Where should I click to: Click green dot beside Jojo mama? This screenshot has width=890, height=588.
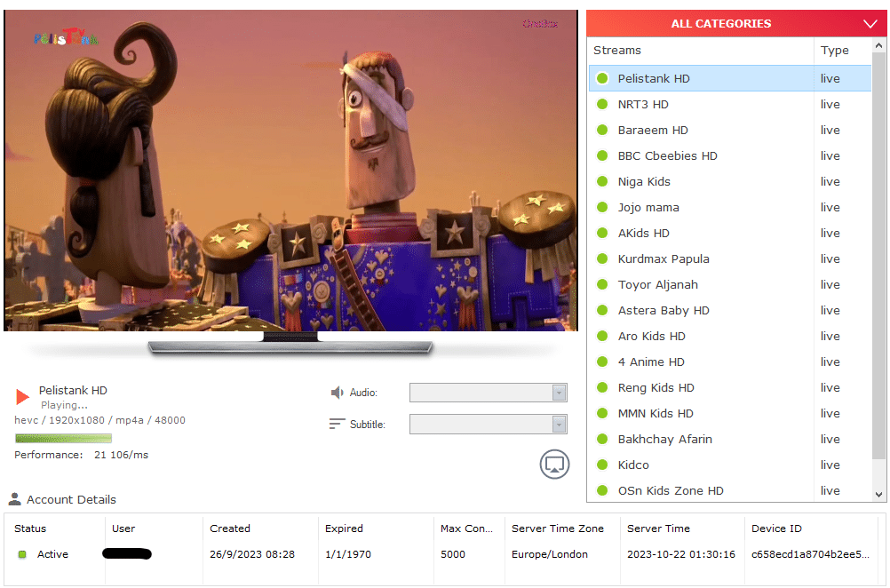602,207
